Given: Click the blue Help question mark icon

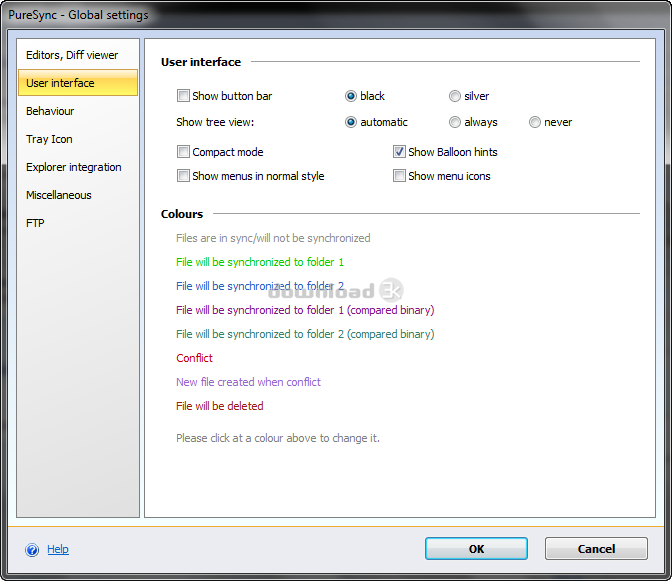Looking at the screenshot, I should (x=32, y=549).
